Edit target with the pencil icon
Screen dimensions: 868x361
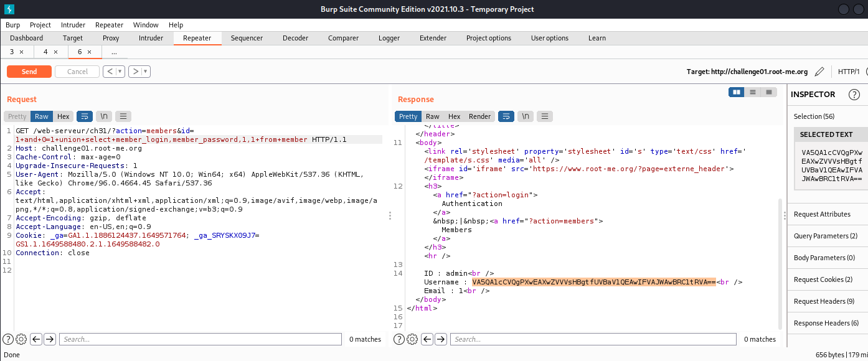[819, 72]
